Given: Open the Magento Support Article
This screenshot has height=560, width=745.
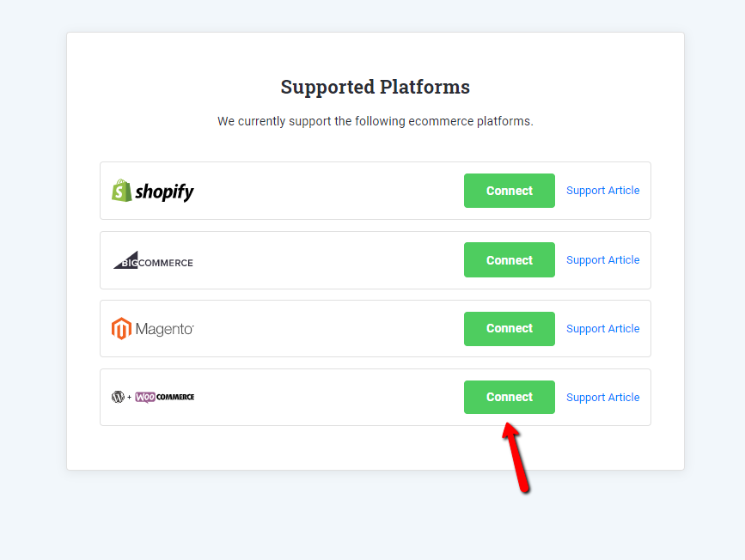Looking at the screenshot, I should coord(602,328).
